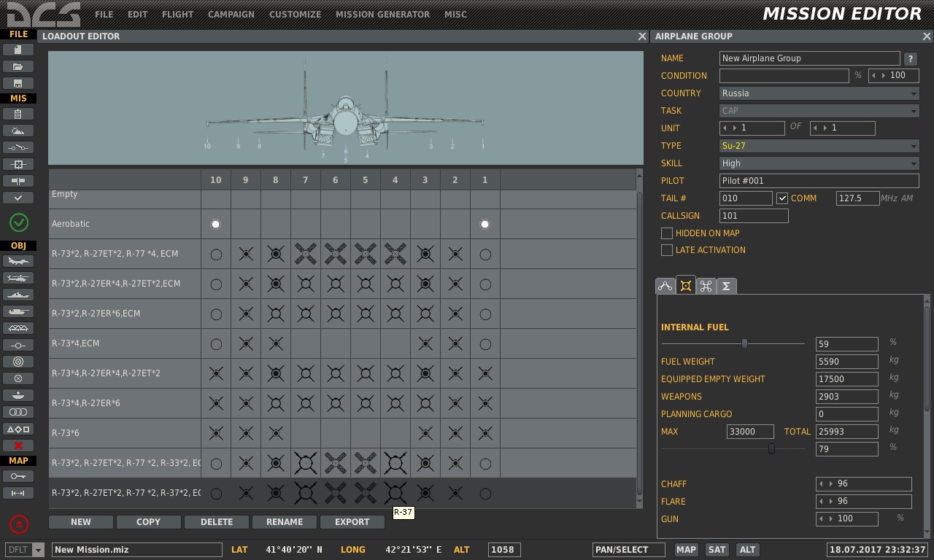Expand the TYPE dropdown showing Su-27
This screenshot has width=934, height=560.
[819, 146]
